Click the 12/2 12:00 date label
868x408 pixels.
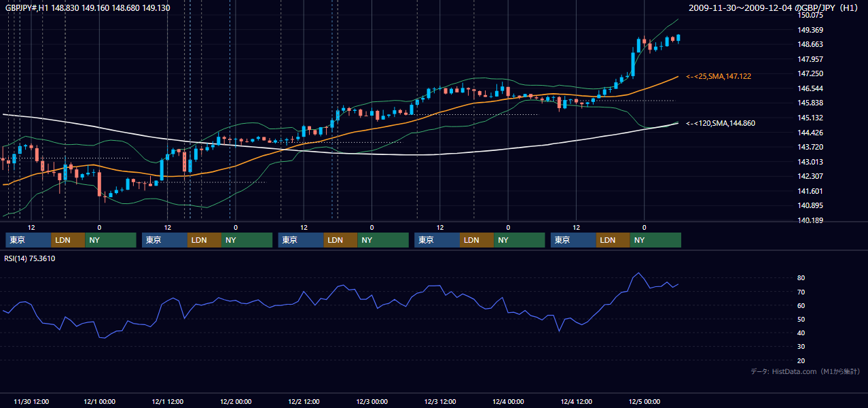(x=304, y=401)
